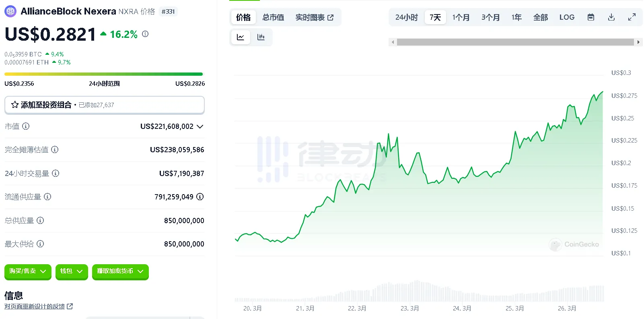The height and width of the screenshot is (319, 644).
Task: Click info icon beside 完全摊薄估值
Action: click(55, 149)
